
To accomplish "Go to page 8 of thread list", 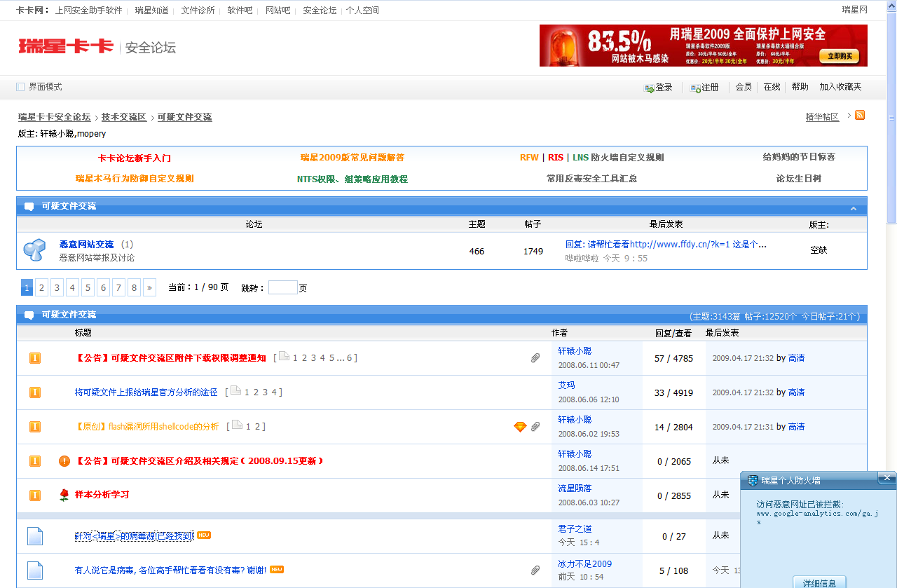I will coord(134,287).
